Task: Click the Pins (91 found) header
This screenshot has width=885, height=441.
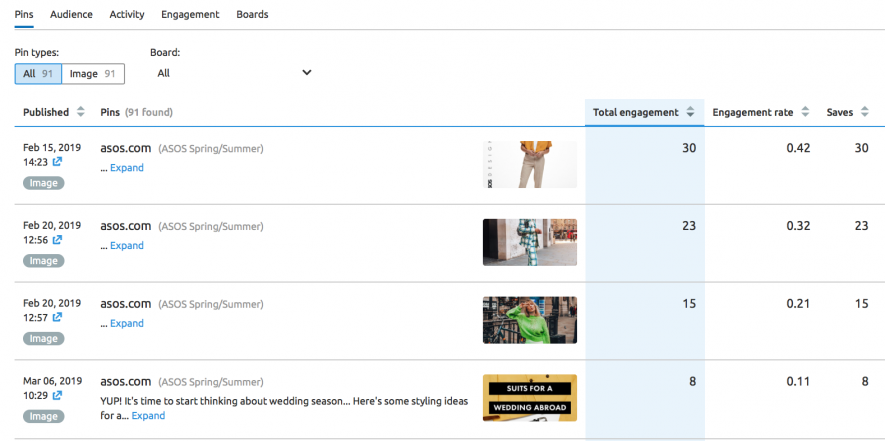Action: pos(137,112)
